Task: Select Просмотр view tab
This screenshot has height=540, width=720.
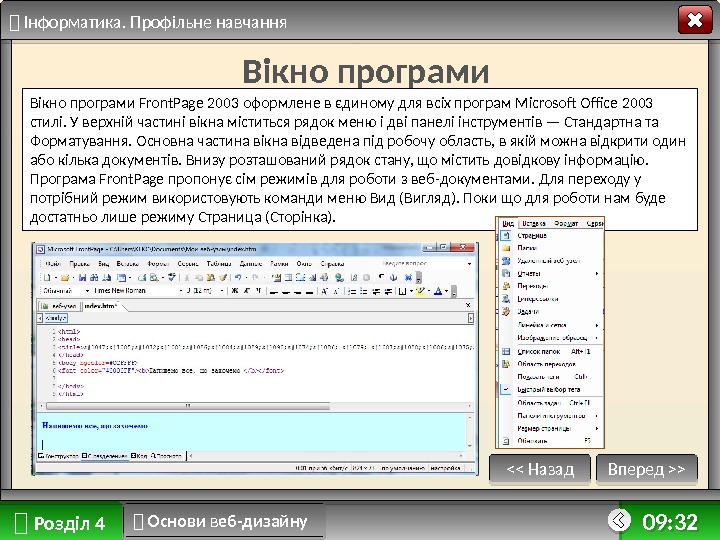Action: 166,456
